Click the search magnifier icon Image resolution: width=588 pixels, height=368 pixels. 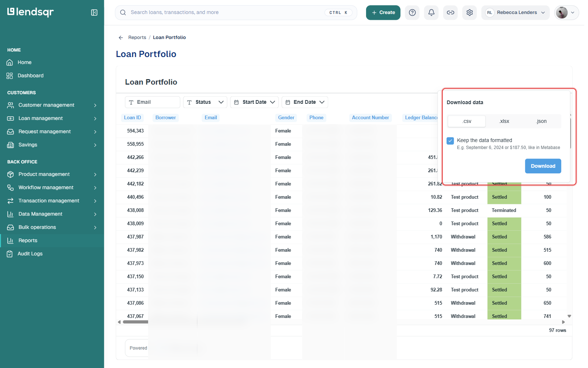[x=123, y=13]
